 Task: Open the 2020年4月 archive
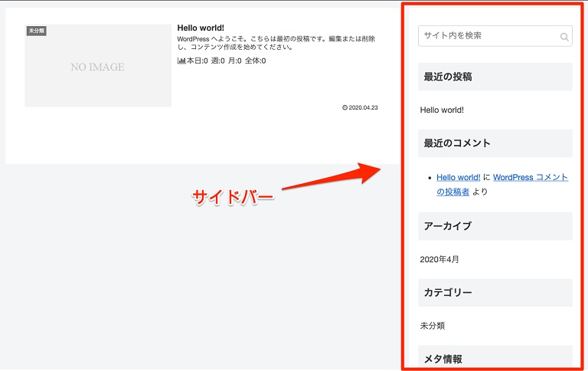(x=439, y=260)
